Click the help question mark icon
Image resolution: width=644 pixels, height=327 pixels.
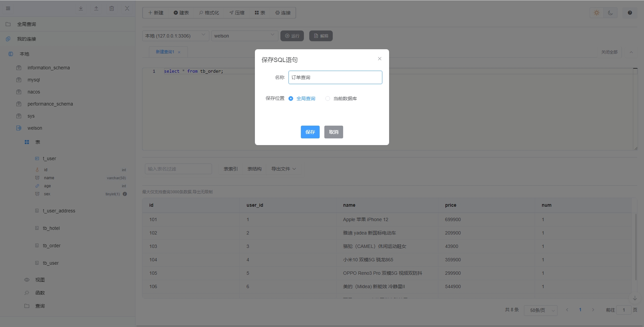pos(630,13)
